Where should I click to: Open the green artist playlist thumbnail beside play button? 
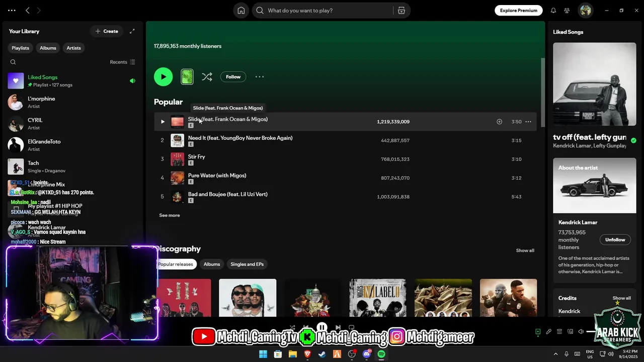[x=187, y=77]
